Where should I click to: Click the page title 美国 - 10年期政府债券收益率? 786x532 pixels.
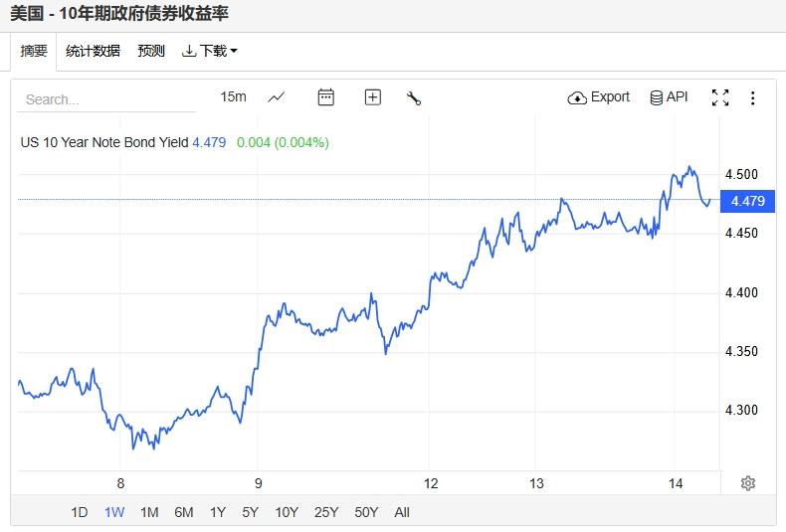coord(119,13)
